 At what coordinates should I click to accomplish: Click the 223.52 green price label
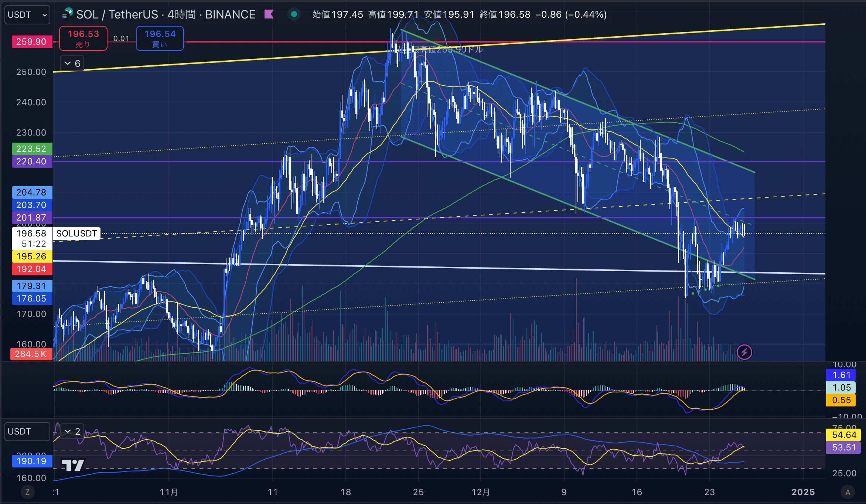(x=31, y=149)
